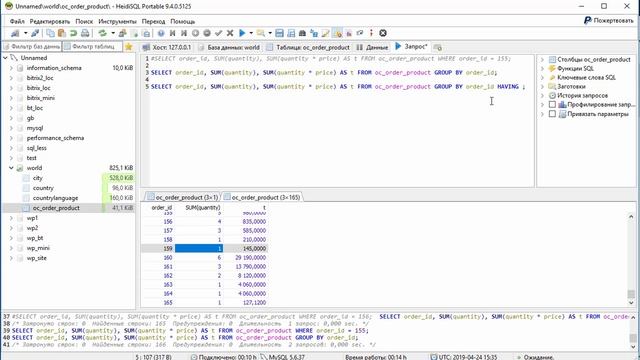Open the Файл menu
The width and height of the screenshot is (640, 360).
click(x=17, y=21)
